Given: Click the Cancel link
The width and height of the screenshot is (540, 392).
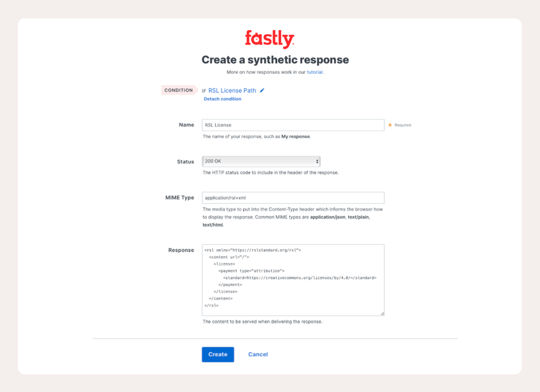Looking at the screenshot, I should click(258, 354).
